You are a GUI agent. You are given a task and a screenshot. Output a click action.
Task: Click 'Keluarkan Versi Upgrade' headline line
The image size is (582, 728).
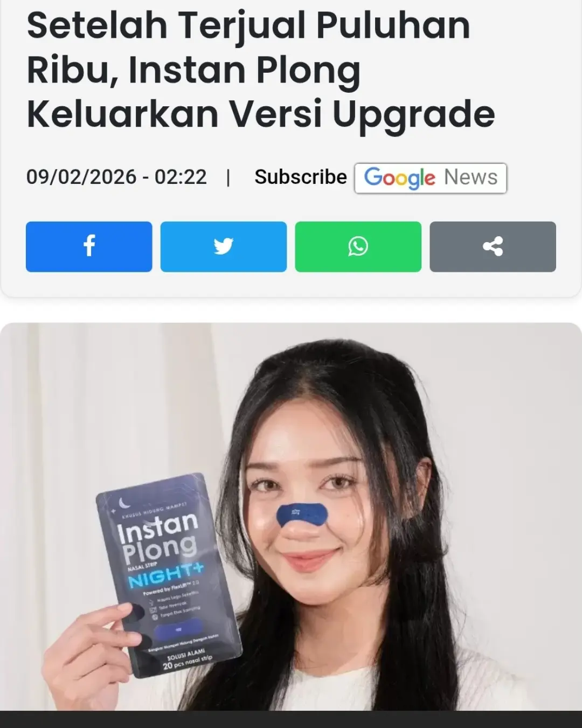point(261,114)
